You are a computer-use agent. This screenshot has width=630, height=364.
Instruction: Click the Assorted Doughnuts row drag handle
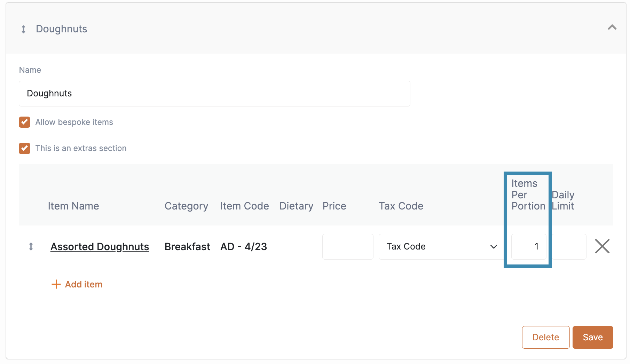coord(31,247)
